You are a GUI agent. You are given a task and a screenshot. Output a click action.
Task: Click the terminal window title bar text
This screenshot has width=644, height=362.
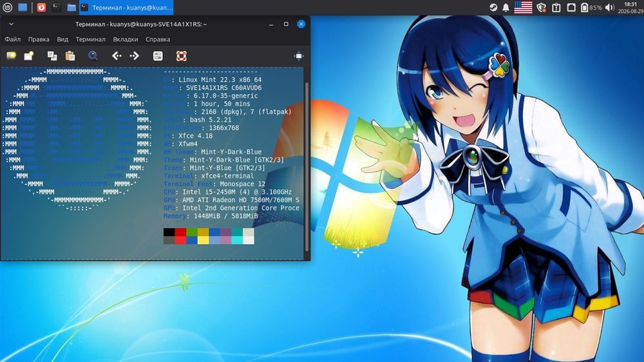(x=141, y=24)
